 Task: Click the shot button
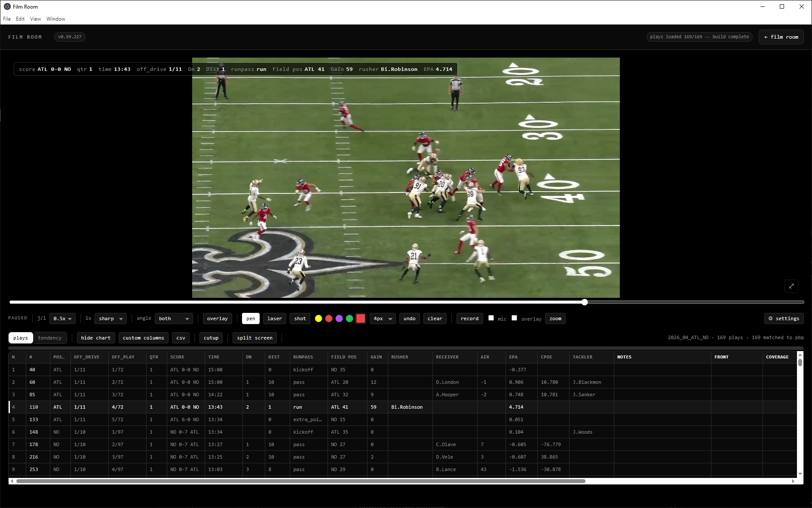[300, 318]
